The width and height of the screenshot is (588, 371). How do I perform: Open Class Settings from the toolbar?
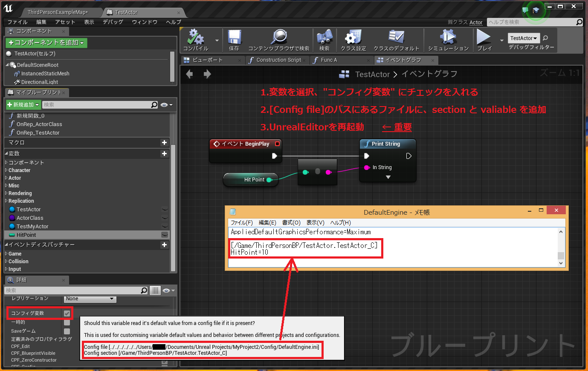[x=353, y=37]
